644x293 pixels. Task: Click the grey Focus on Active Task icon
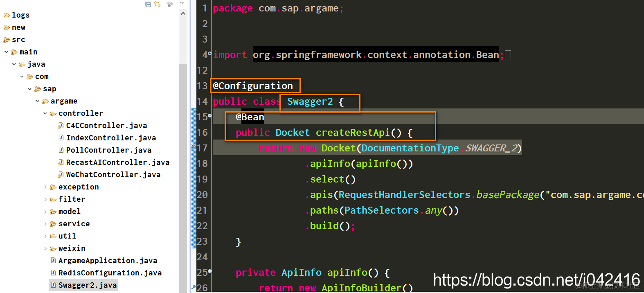(170, 4)
